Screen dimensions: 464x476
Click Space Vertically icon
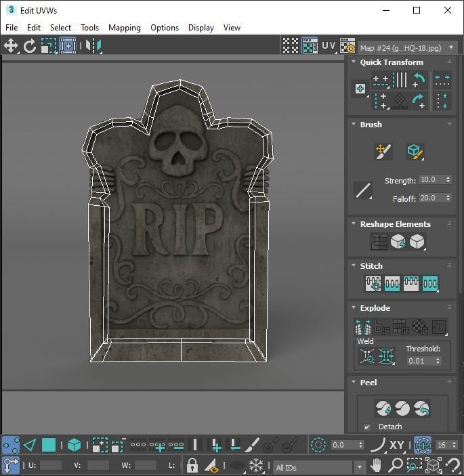point(442,101)
